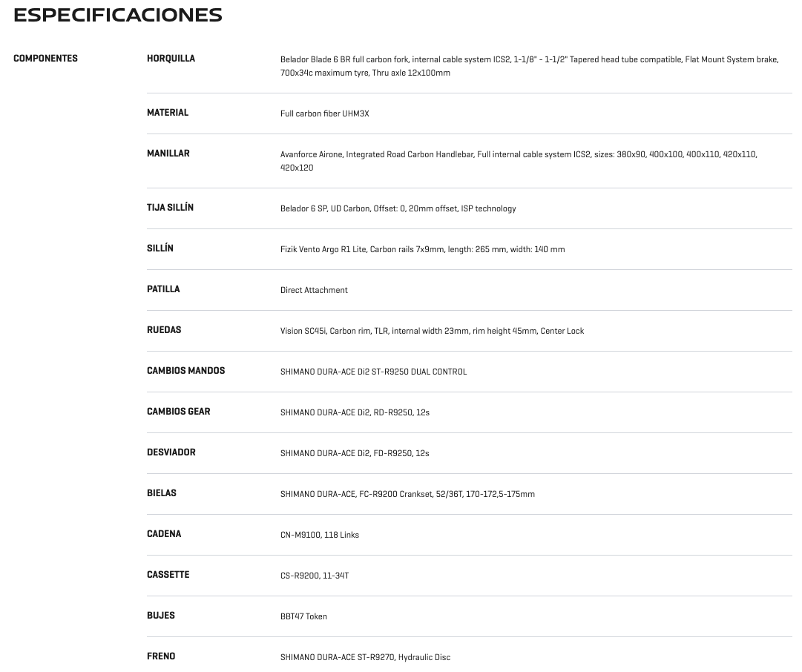Click the ESPECIFICACIONES heading
This screenshot has width=802, height=672.
tap(118, 16)
